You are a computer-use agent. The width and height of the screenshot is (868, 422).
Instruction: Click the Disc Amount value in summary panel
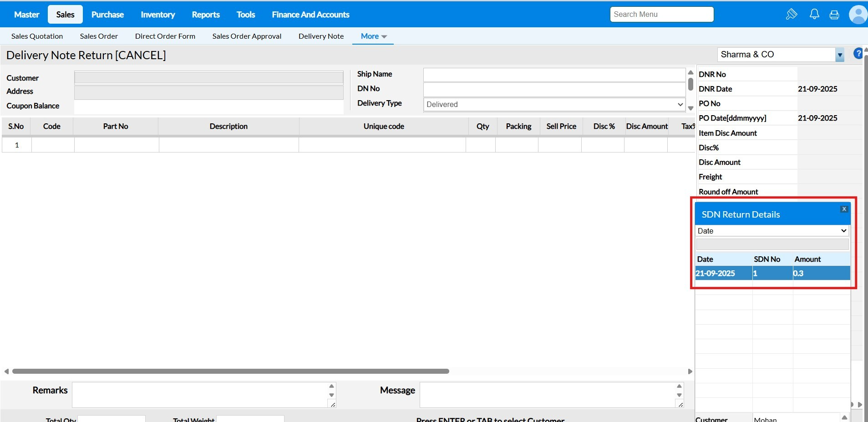[829, 162]
